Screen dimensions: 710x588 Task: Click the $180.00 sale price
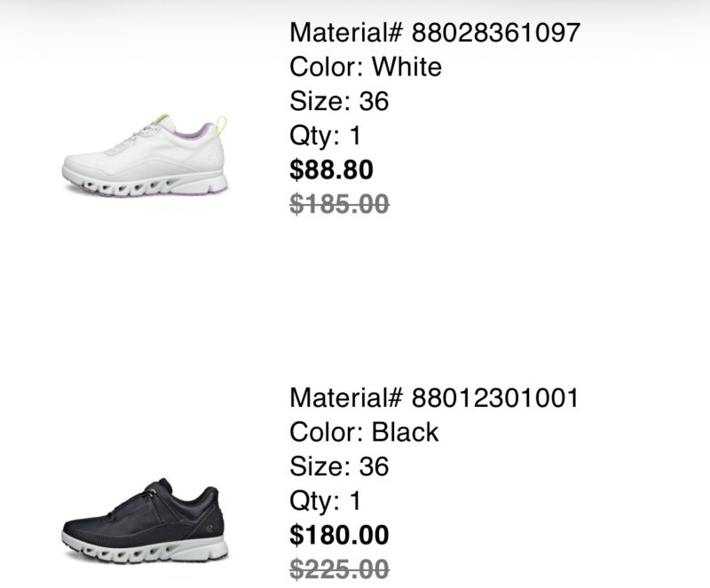point(339,534)
